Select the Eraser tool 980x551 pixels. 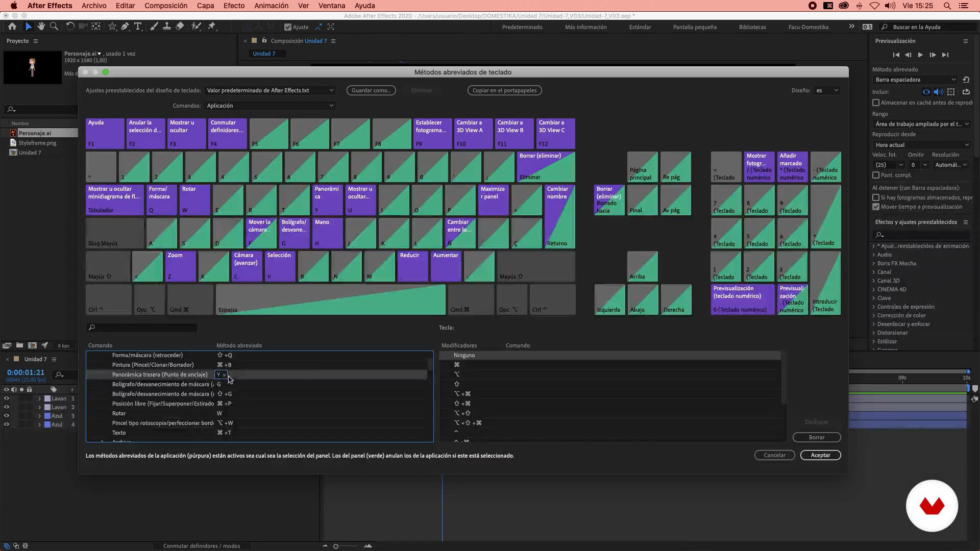point(180,27)
